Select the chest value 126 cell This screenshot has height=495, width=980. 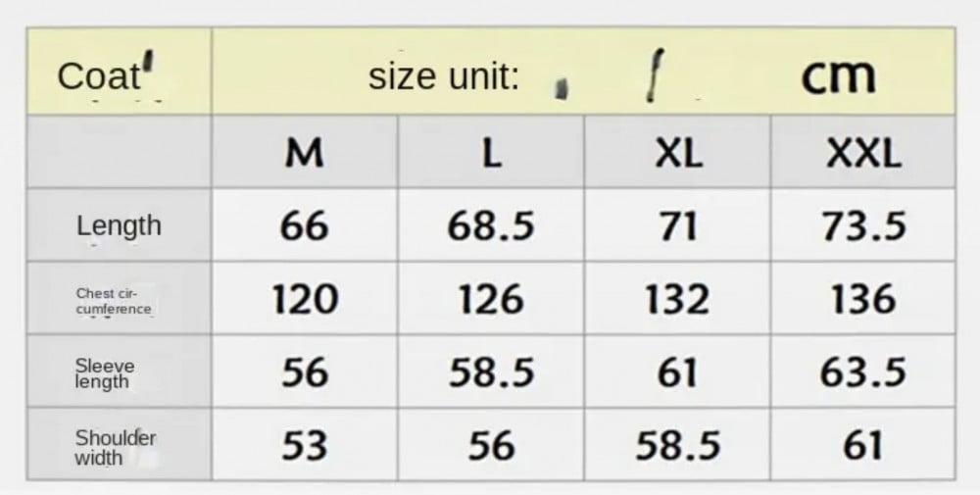(x=491, y=298)
